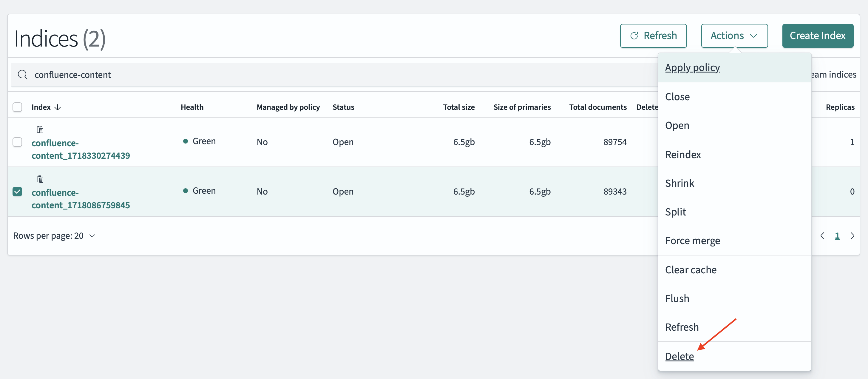Click copy icon above confluence-content_1718330274439
The width and height of the screenshot is (868, 379).
[x=40, y=130]
